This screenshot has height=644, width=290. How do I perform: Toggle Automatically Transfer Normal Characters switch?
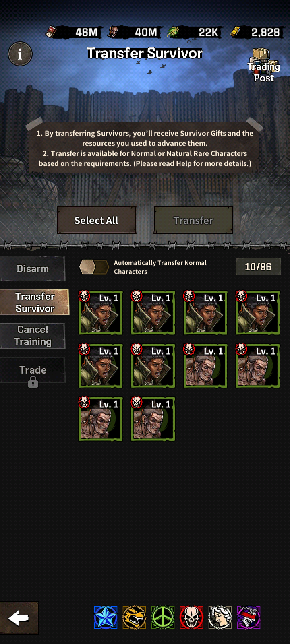pos(94,266)
